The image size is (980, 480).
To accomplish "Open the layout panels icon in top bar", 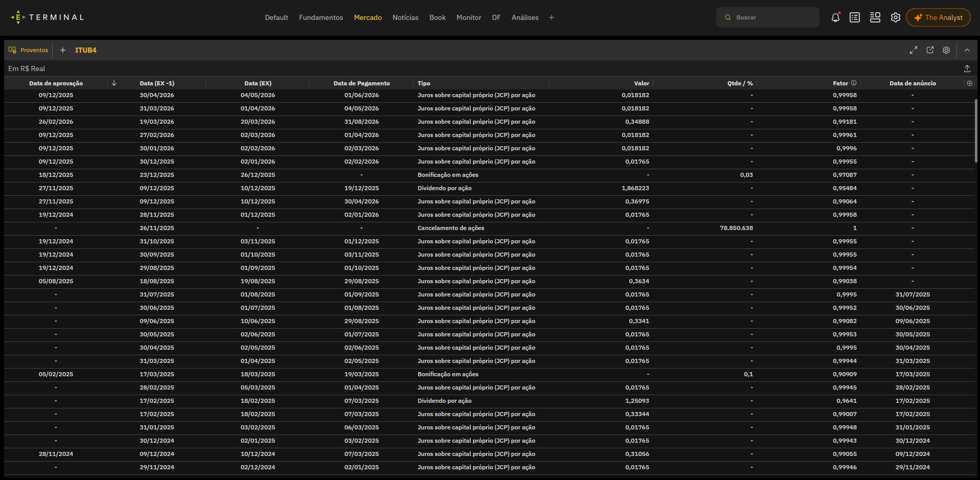I will (875, 17).
